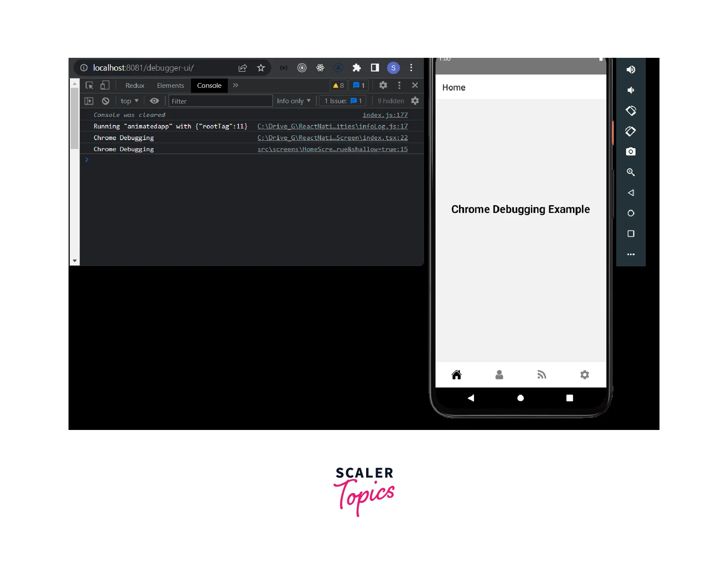Open DevTools settings gear

pos(383,85)
